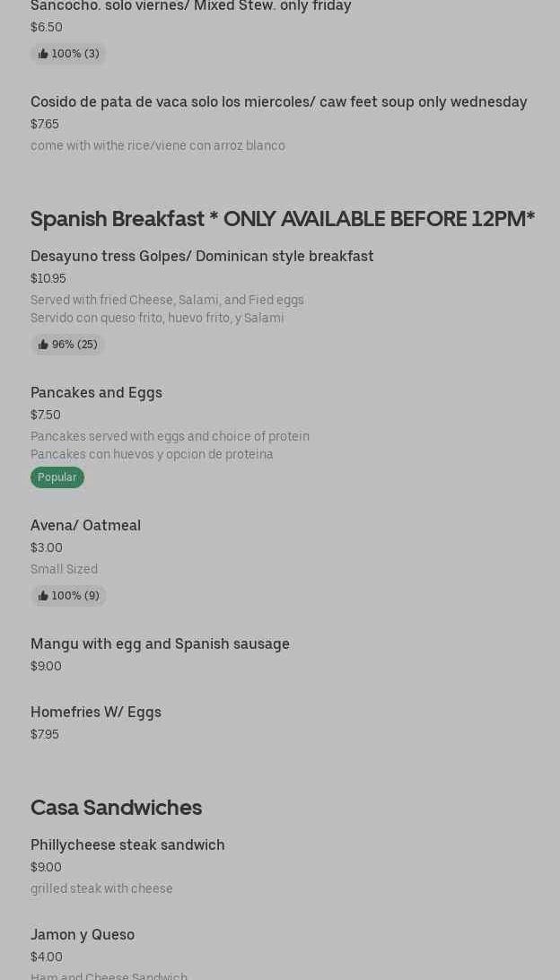Viewport: 560px width, 980px height.
Task: Open Cosido de pata de vaca item
Action: point(278,102)
